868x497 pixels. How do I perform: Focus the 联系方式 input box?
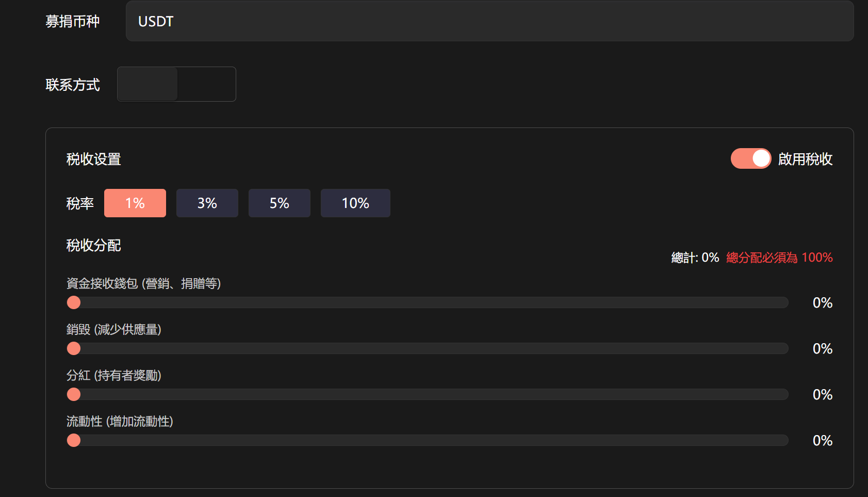pyautogui.click(x=176, y=84)
